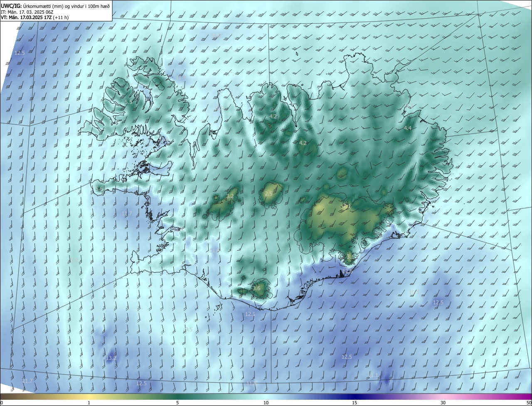The width and height of the screenshot is (532, 406).
Task: Click the '9.5' value in the southern sea
Action: click(x=189, y=329)
